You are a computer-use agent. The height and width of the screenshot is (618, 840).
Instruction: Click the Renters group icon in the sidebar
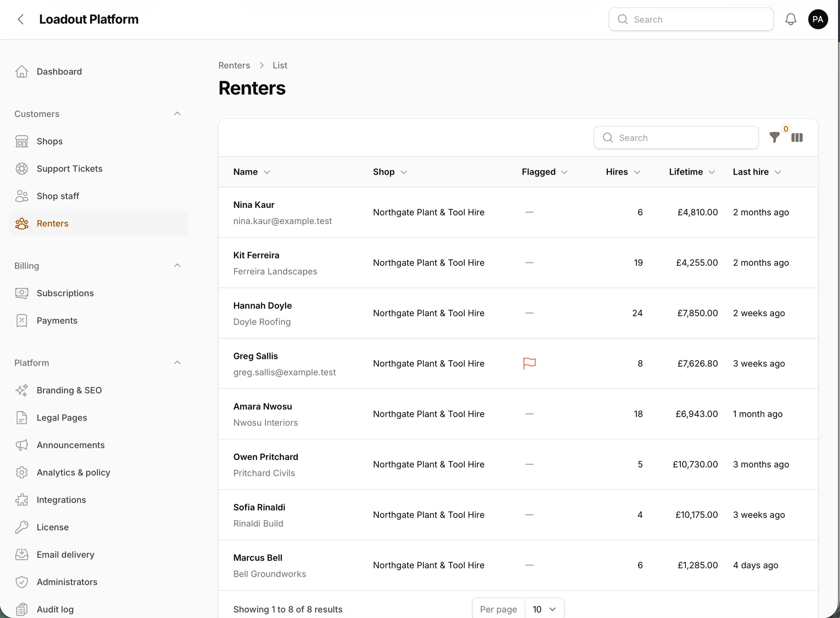(x=21, y=224)
